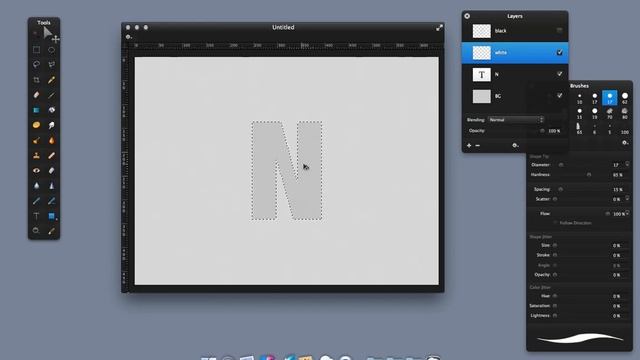The height and width of the screenshot is (360, 640).
Task: Enable the Follow Direction checkbox
Action: click(x=555, y=223)
